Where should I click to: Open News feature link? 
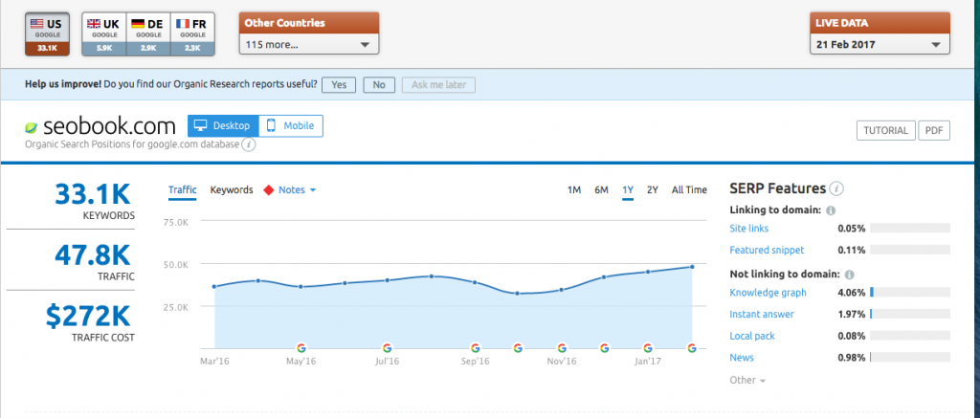click(742, 358)
